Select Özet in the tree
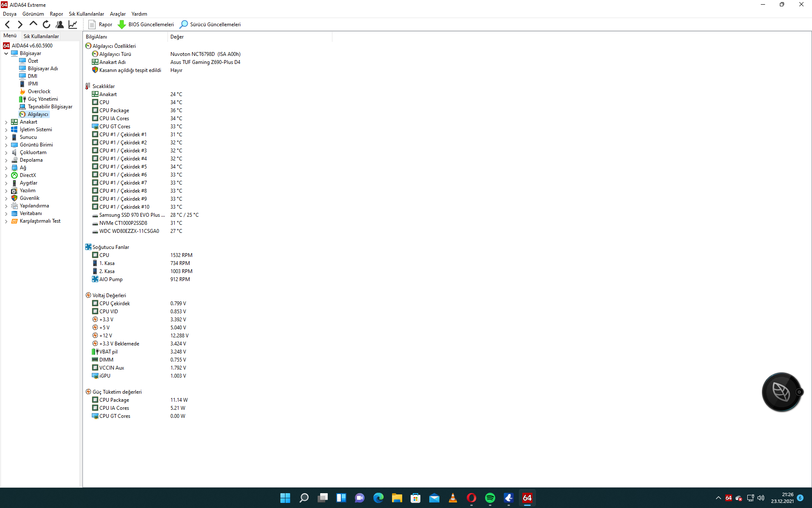The width and height of the screenshot is (812, 508). [33, 61]
